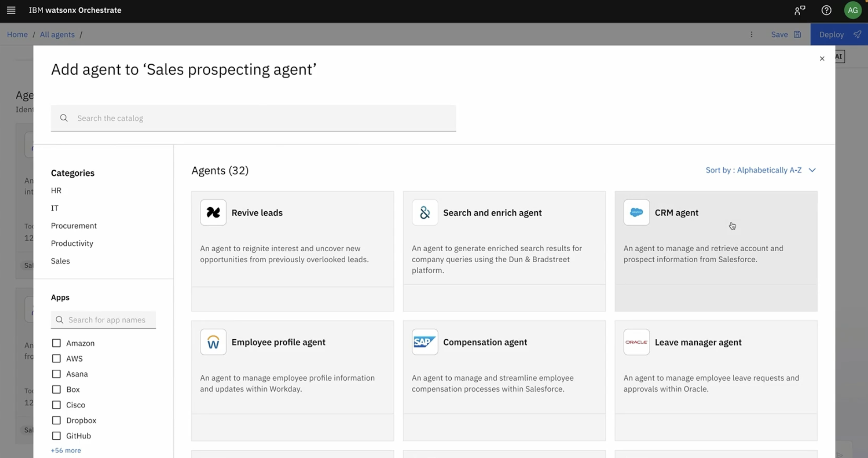Click the Agents (32) heading
Viewport: 868px width, 458px height.
pyautogui.click(x=220, y=170)
